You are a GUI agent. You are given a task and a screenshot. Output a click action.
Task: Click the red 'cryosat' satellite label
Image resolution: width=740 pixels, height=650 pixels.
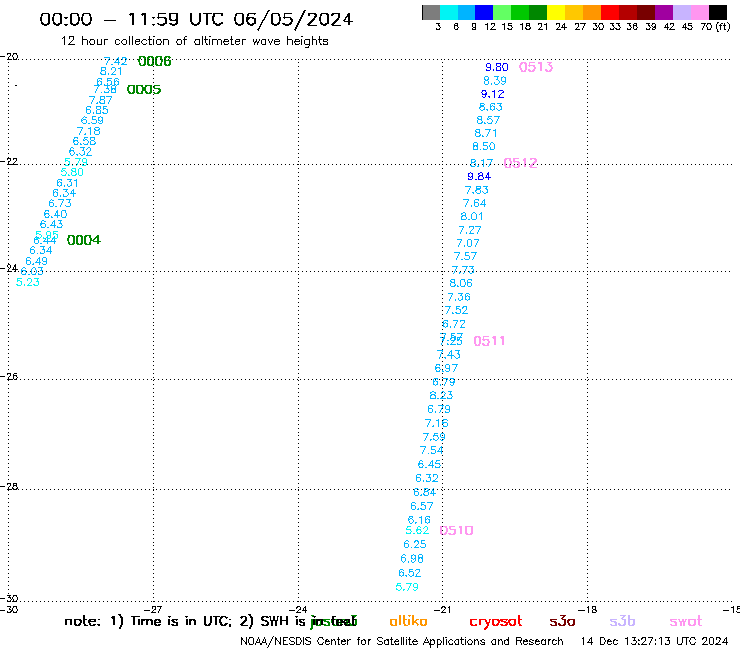(x=496, y=622)
